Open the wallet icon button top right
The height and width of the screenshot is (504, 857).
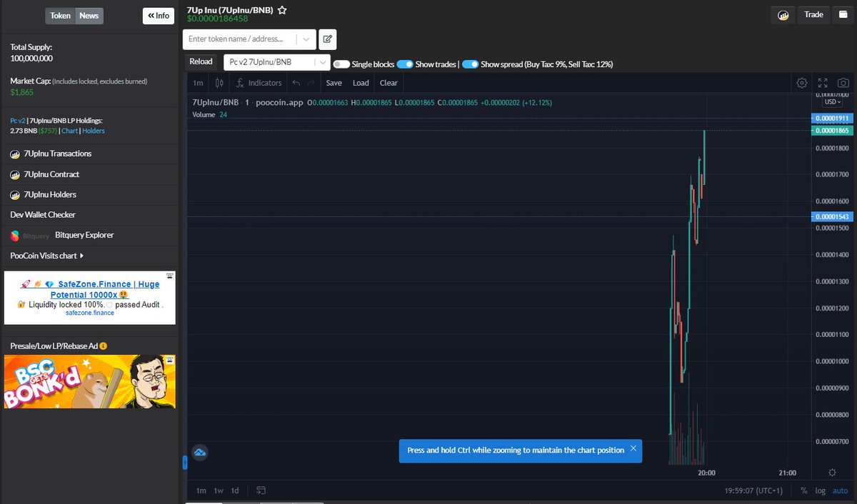pos(843,15)
